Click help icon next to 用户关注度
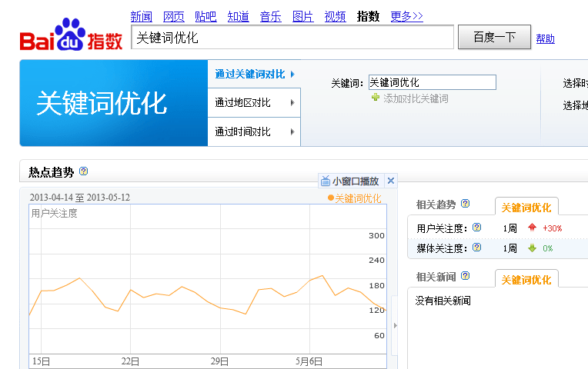The width and height of the screenshot is (588, 369). (x=476, y=228)
